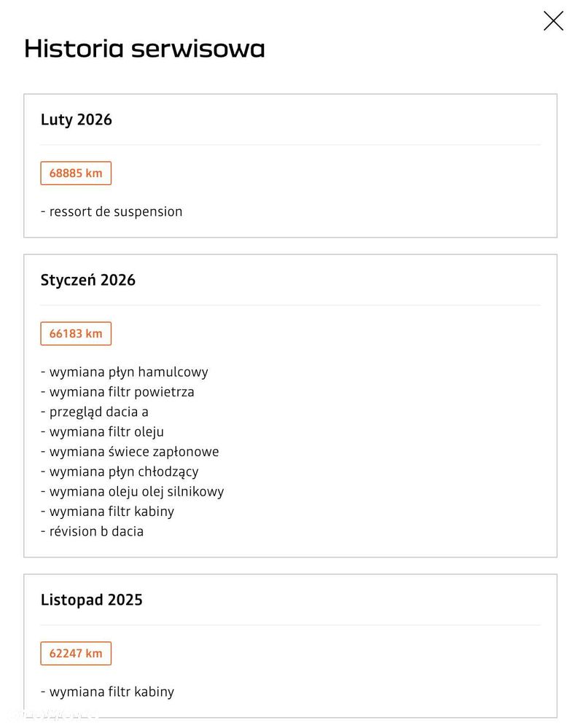Open the Listopad 2025 entry heading
This screenshot has width=578, height=728.
pyautogui.click(x=91, y=600)
